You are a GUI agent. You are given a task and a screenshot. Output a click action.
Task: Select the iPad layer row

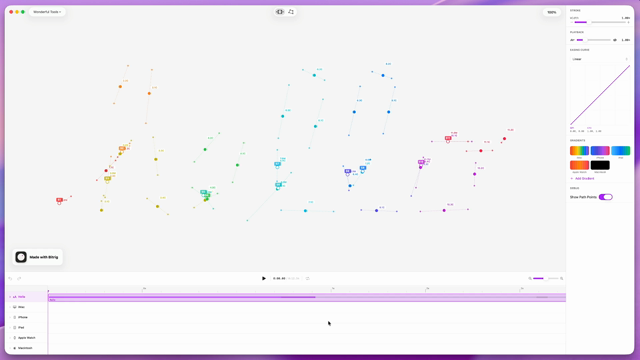27,327
